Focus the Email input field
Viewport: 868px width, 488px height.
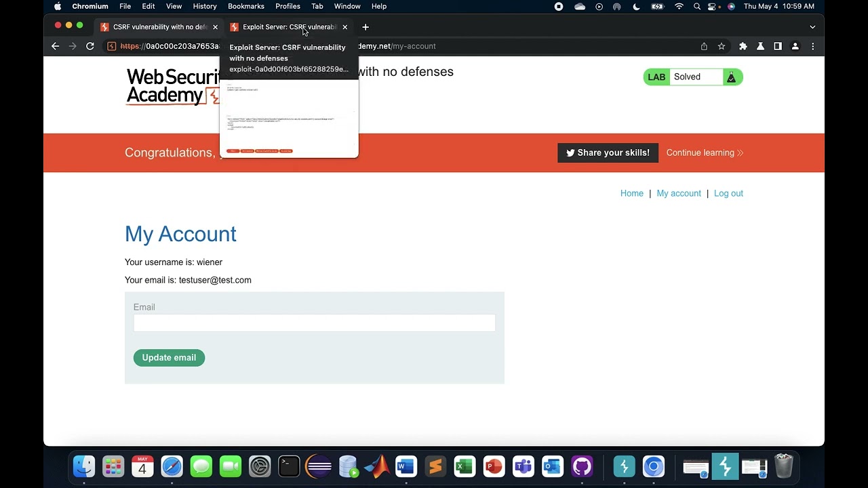click(x=315, y=323)
